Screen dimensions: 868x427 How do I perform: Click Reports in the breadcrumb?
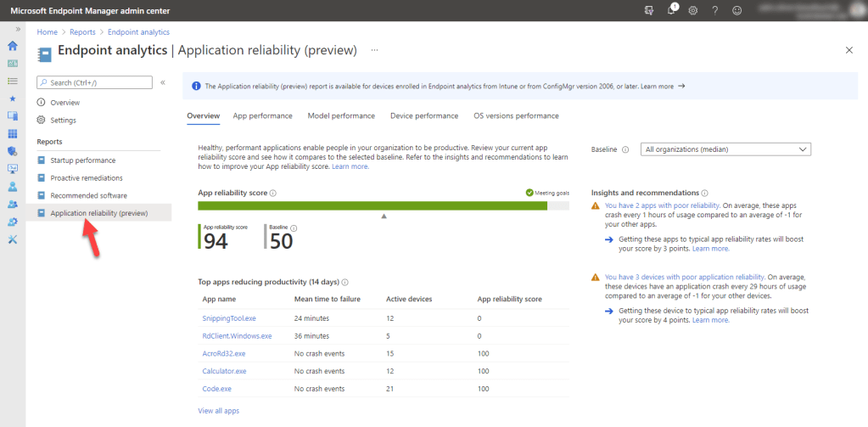coord(82,32)
